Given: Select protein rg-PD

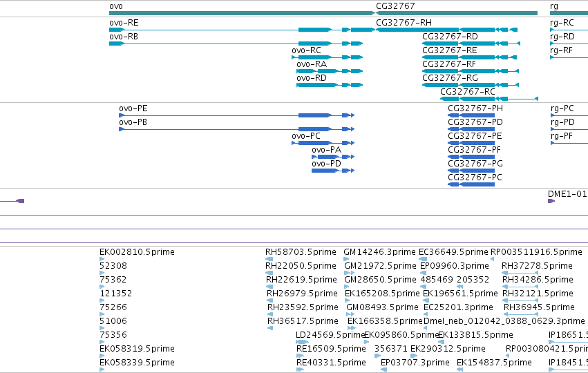Looking at the screenshot, I should [x=569, y=129].
